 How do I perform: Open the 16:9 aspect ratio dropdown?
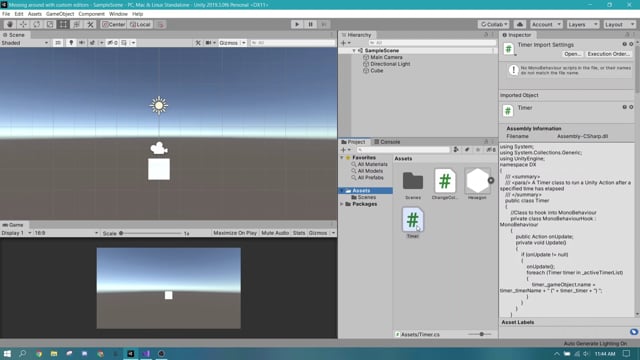66,233
